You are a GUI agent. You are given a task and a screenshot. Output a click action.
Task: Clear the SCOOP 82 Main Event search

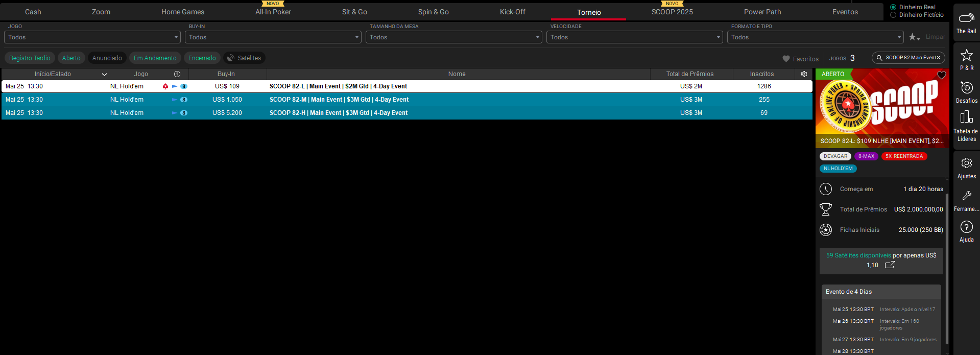(x=938, y=58)
